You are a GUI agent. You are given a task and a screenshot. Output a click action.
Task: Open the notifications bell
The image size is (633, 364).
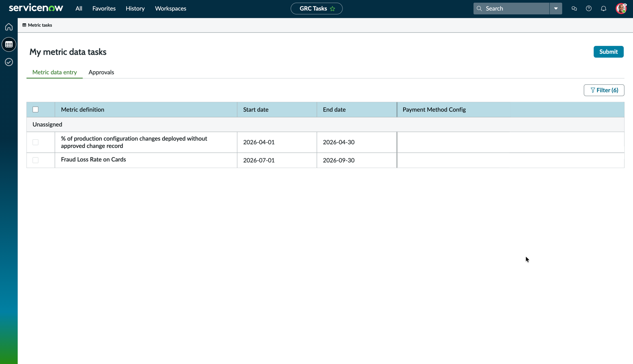coord(603,8)
